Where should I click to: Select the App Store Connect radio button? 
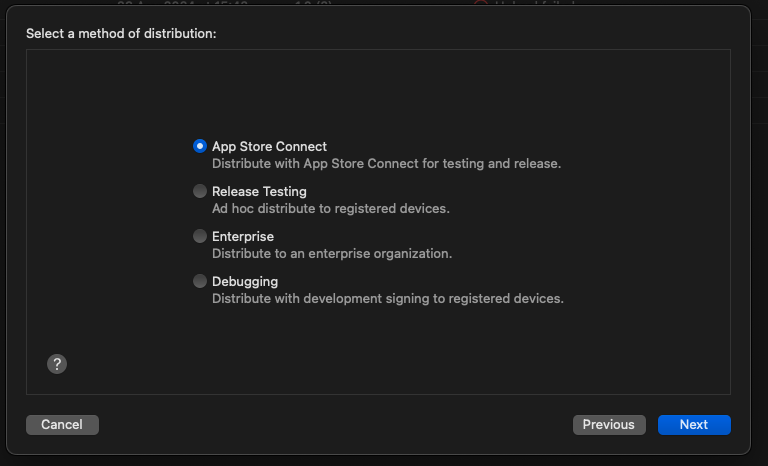(200, 146)
